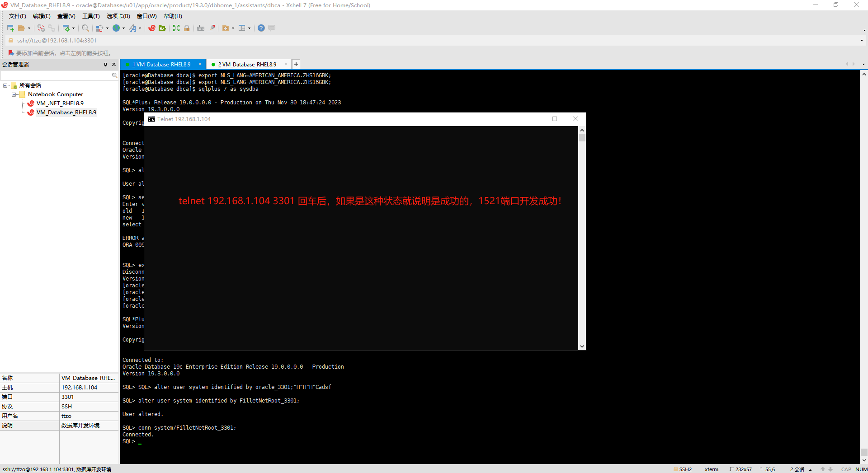Toggle pin on session manager panel
Screen dimensions: 868x473
[x=105, y=64]
